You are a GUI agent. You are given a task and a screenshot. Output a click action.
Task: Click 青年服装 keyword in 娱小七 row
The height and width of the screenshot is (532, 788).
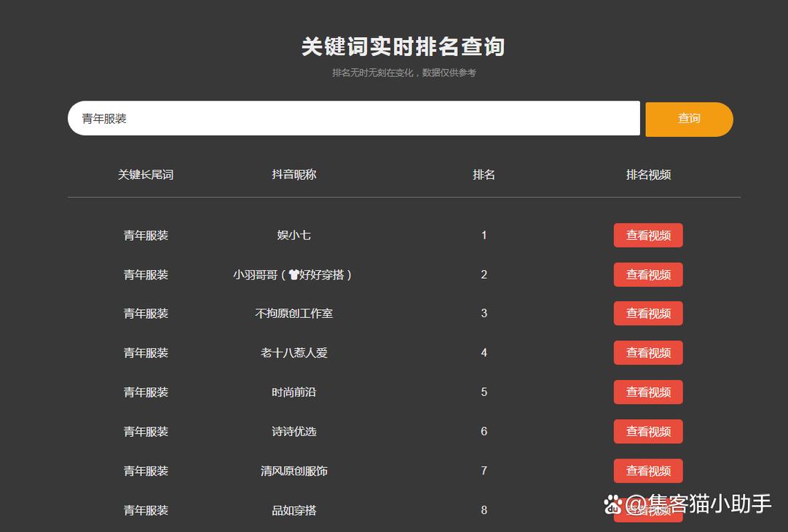146,235
